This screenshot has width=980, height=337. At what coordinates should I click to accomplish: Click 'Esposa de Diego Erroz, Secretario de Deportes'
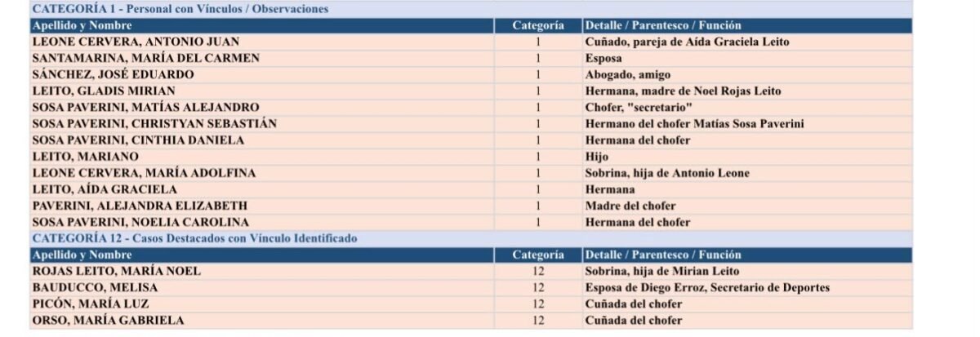707,287
